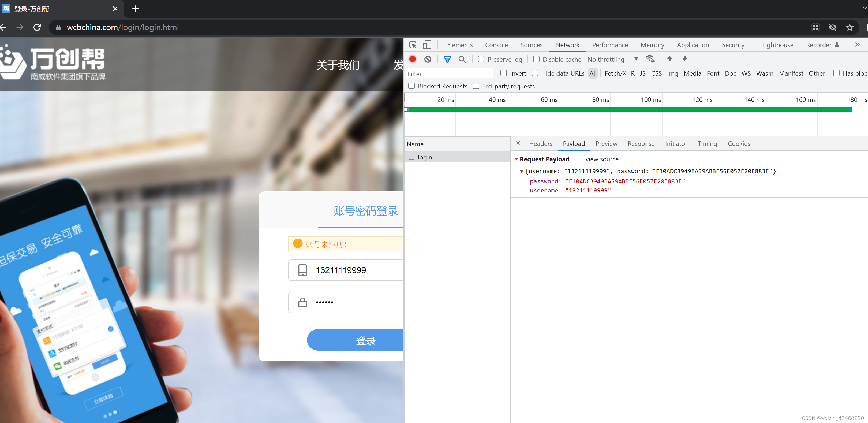Click the view source link
The image size is (868, 423).
tap(602, 159)
